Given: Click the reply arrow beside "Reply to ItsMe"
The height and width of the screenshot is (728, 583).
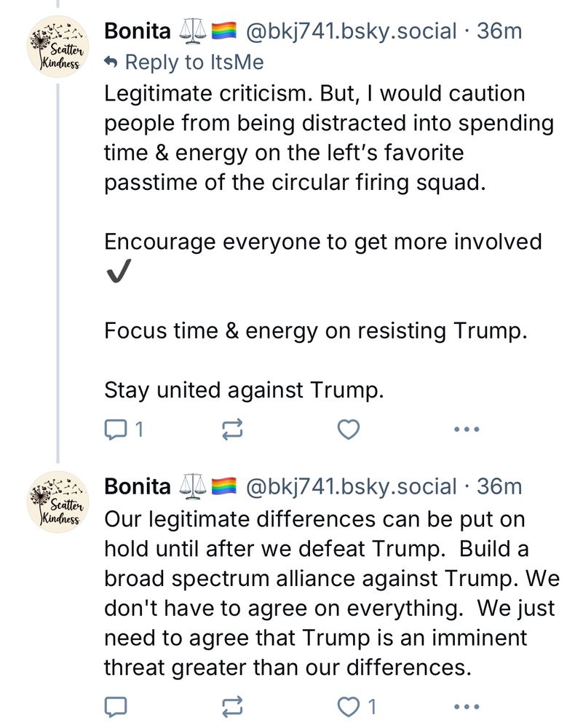Looking at the screenshot, I should point(111,63).
